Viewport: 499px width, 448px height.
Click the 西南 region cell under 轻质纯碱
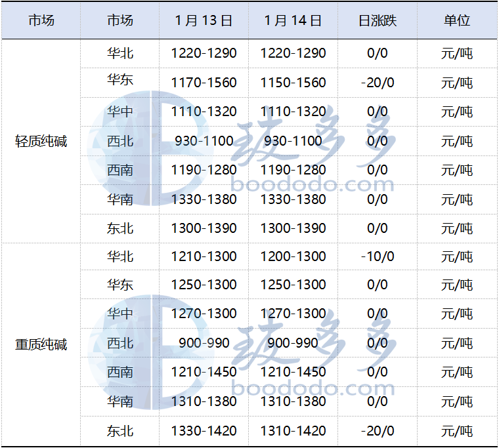[x=120, y=170]
